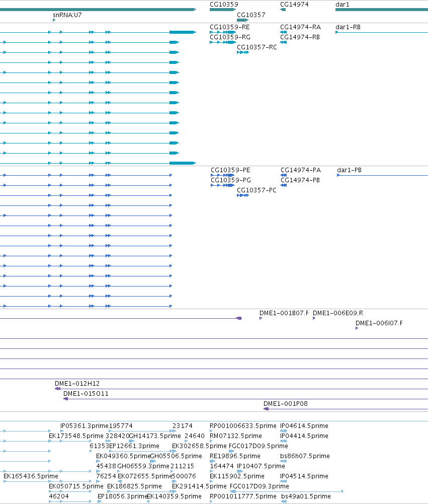Select EST RE19896.5prime
428x504 pixels.
(235, 456)
